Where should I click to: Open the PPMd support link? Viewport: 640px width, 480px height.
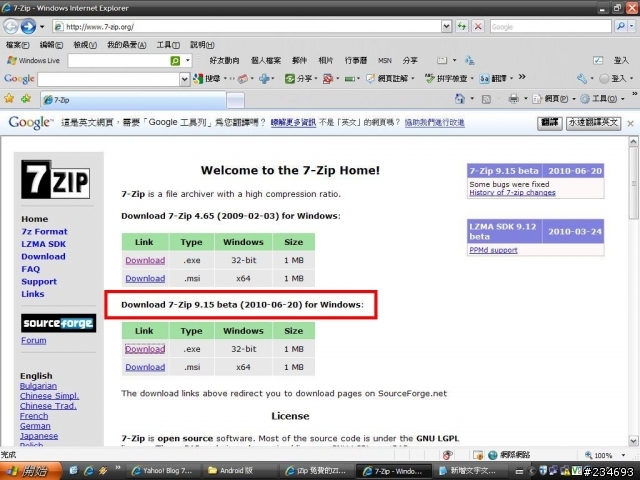coord(493,250)
